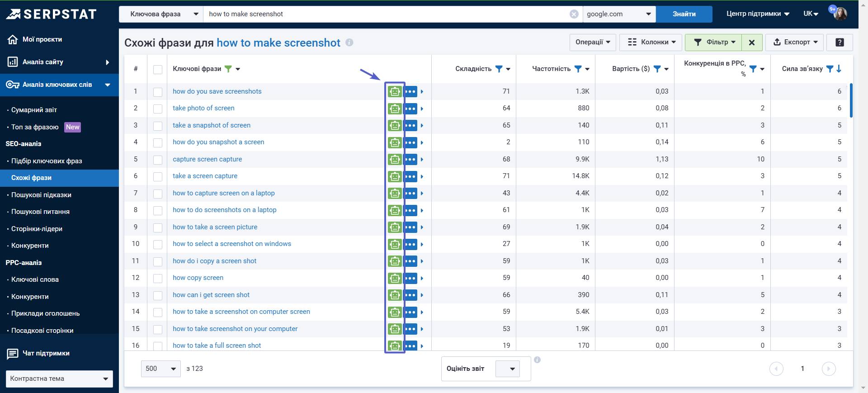Image resolution: width=868 pixels, height=393 pixels.
Task: Open Пошукові підказки in the sidebar
Action: click(41, 195)
